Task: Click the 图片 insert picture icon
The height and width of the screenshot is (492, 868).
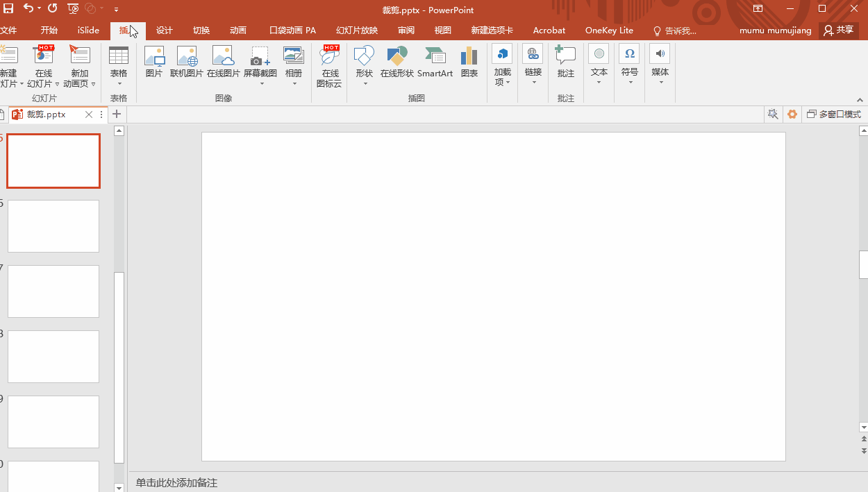Action: (x=154, y=62)
